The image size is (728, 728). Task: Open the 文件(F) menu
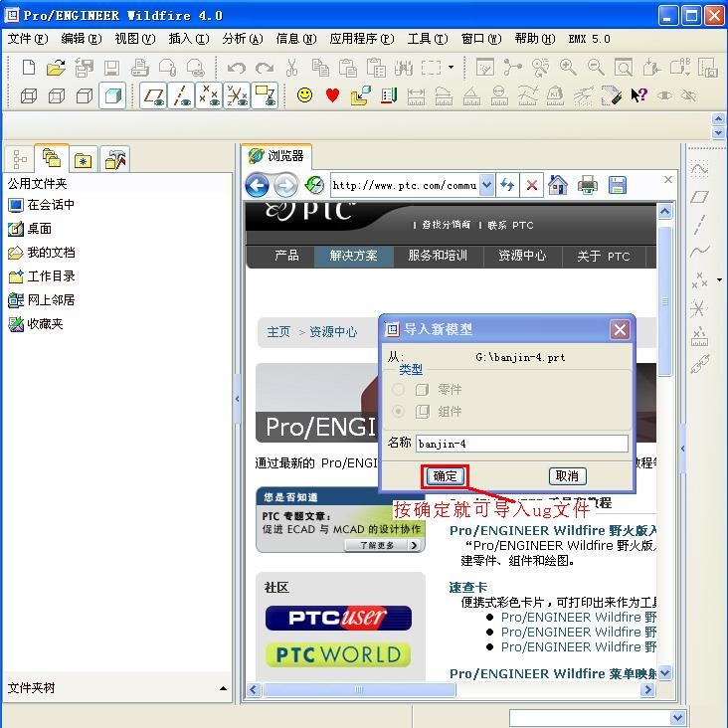(x=27, y=39)
